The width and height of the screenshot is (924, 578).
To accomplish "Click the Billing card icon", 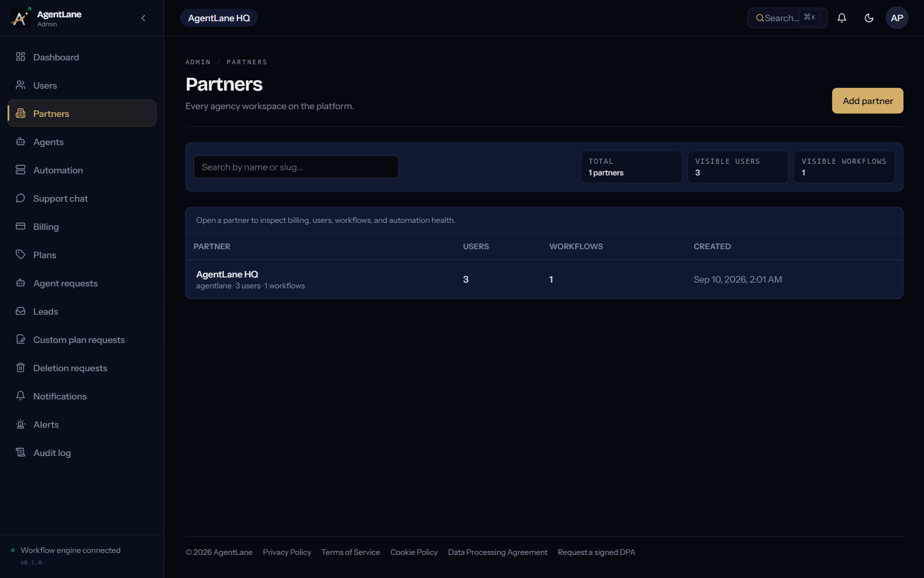I will (x=21, y=227).
